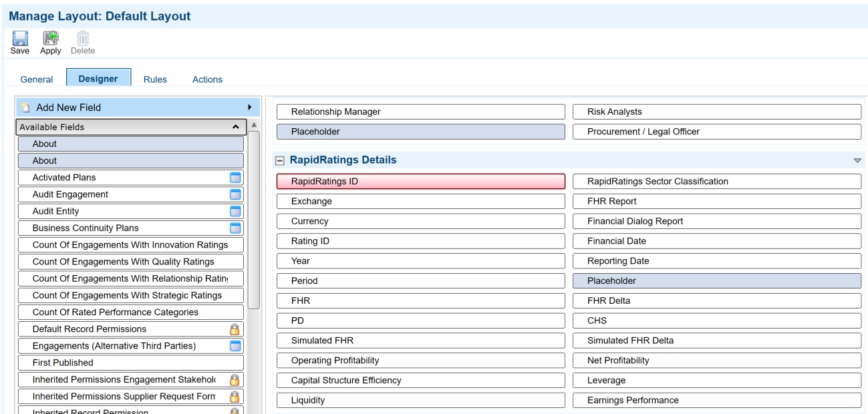The image size is (868, 414).
Task: Select the Exchange field
Action: coord(420,202)
